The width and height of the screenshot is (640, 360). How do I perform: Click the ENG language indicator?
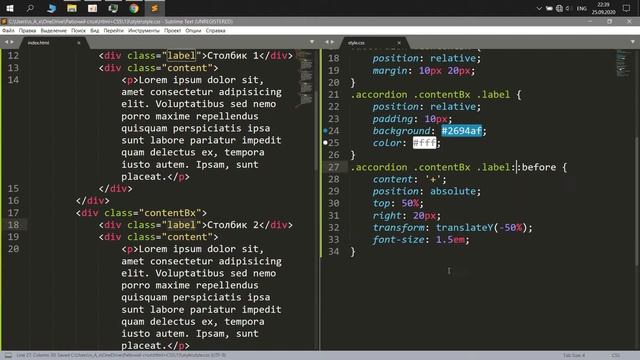(582, 8)
